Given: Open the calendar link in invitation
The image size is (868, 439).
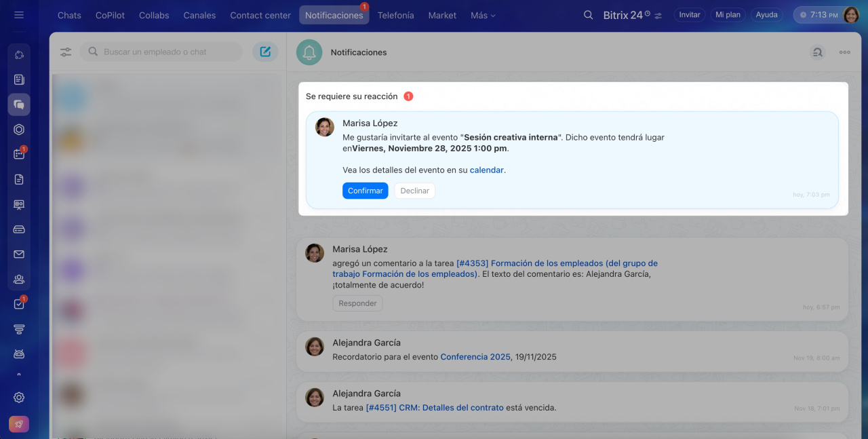Looking at the screenshot, I should [486, 170].
